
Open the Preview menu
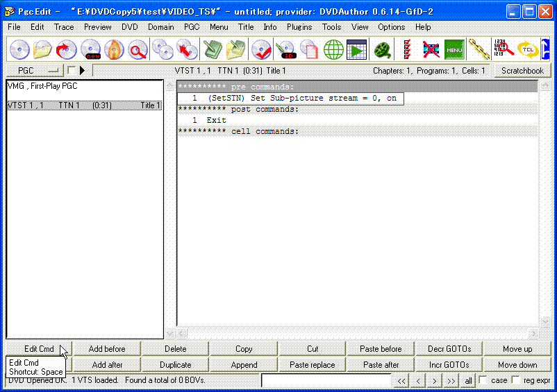(x=98, y=27)
